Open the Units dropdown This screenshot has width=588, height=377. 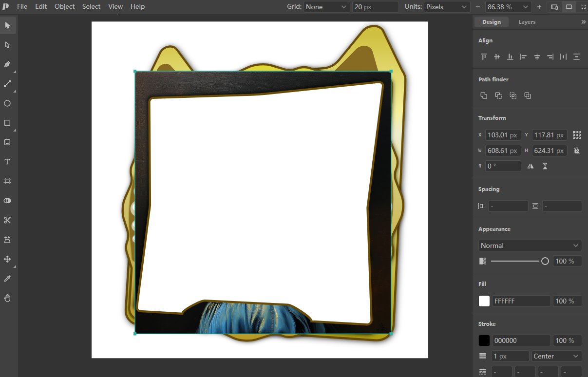click(447, 7)
